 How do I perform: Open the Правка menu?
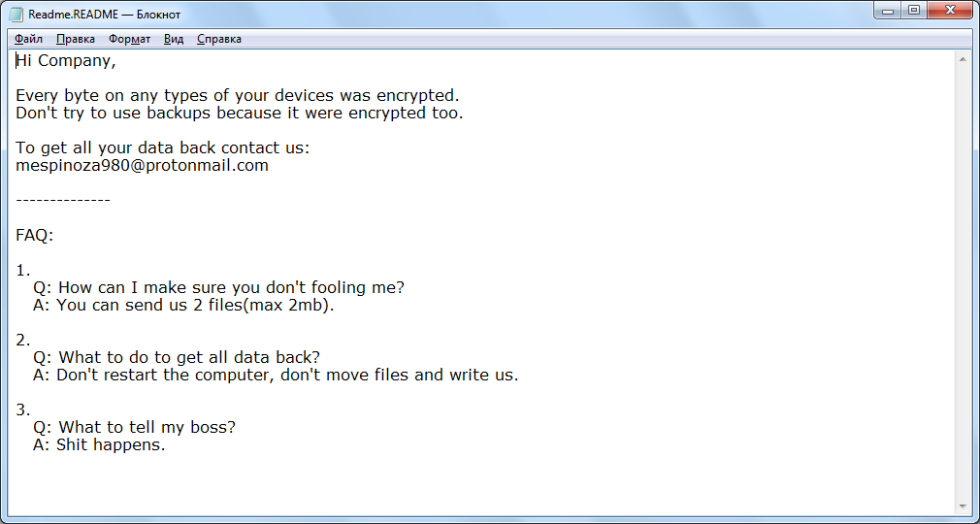point(75,39)
